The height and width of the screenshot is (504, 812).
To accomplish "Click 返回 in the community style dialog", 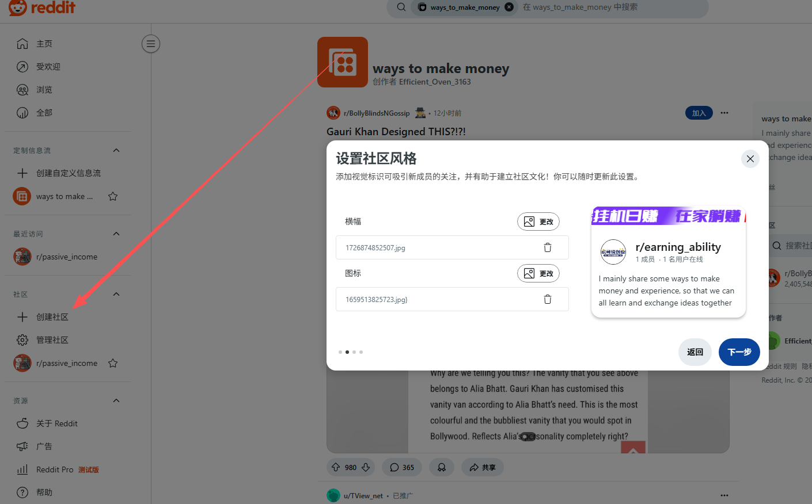I will click(x=695, y=352).
